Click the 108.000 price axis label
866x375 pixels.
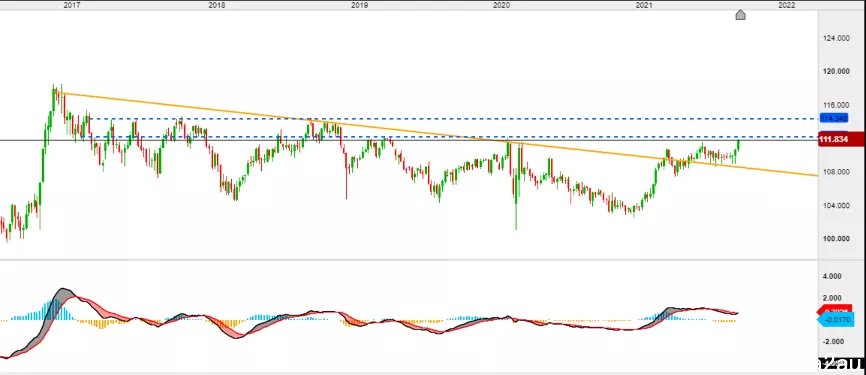[835, 171]
